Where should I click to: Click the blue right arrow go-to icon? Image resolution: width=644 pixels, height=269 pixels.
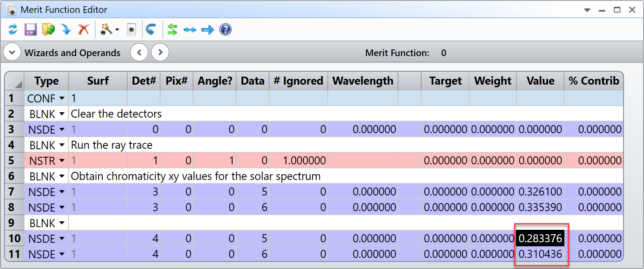[x=208, y=30]
